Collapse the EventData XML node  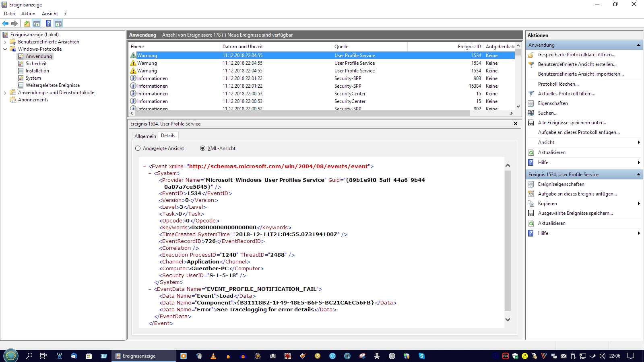point(150,289)
